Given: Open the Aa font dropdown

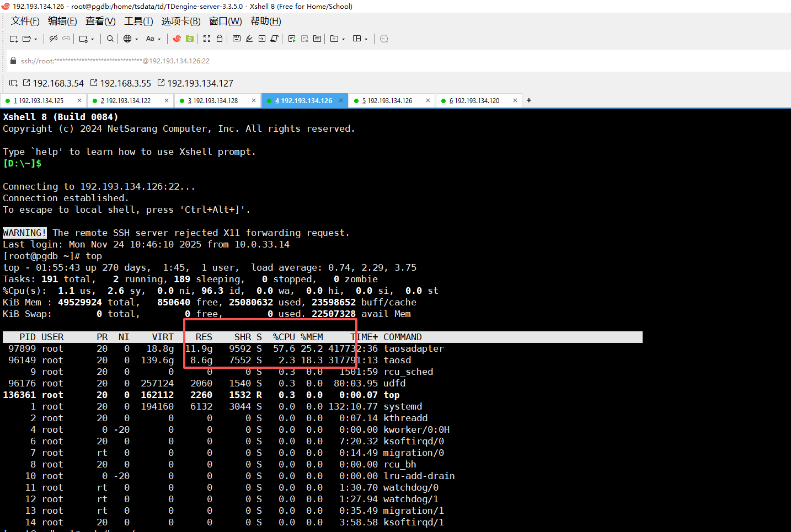Looking at the screenshot, I should click(x=153, y=39).
